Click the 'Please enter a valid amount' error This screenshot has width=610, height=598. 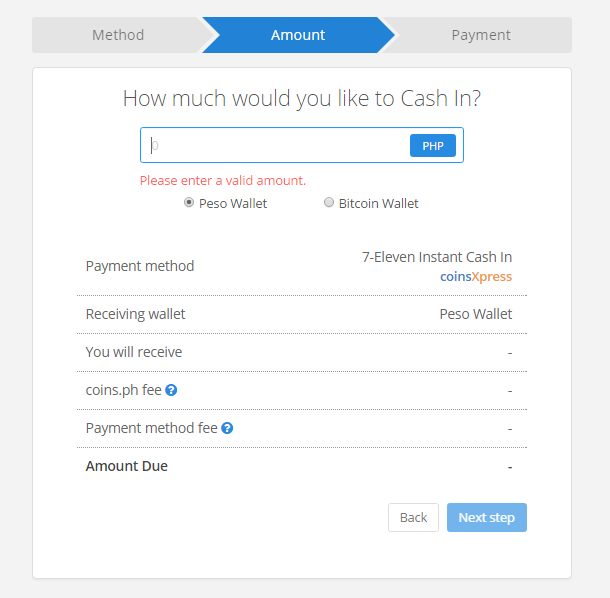pos(223,181)
